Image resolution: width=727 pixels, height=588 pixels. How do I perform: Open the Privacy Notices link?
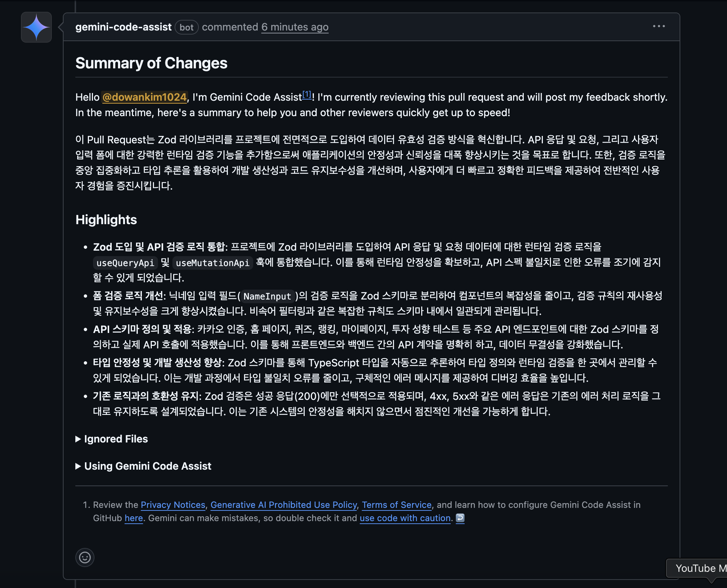click(x=173, y=505)
